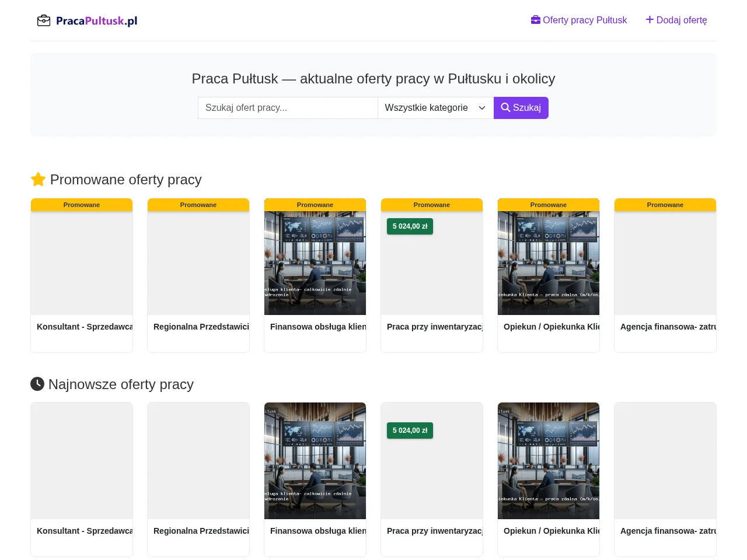Open newest Finansowa obsługa klienta office thumbnail
Viewport: 747px width, 560px height.
pos(315,461)
